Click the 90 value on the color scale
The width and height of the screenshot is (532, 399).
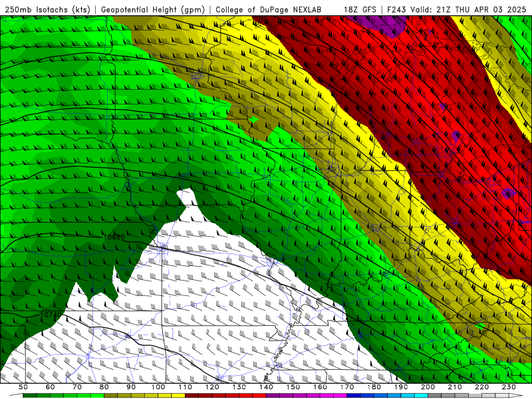click(131, 387)
